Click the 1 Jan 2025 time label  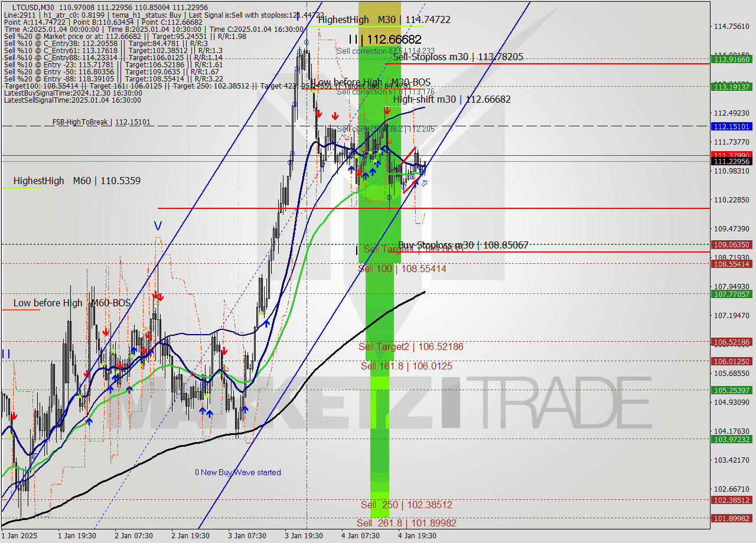[x=18, y=536]
